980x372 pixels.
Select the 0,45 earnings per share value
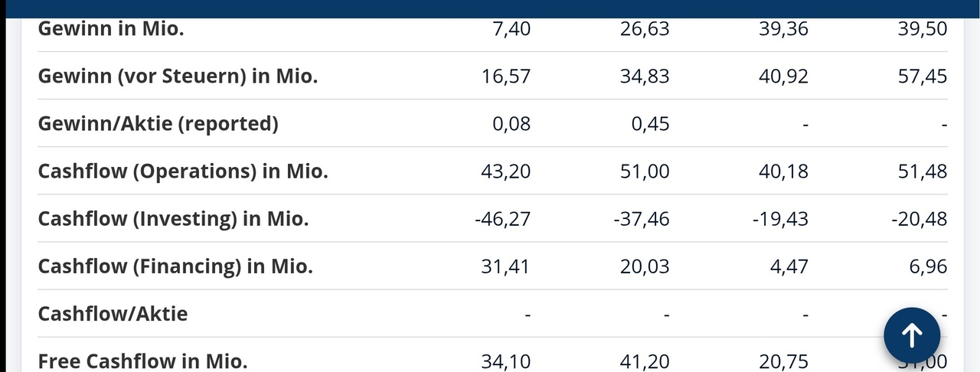pos(651,124)
